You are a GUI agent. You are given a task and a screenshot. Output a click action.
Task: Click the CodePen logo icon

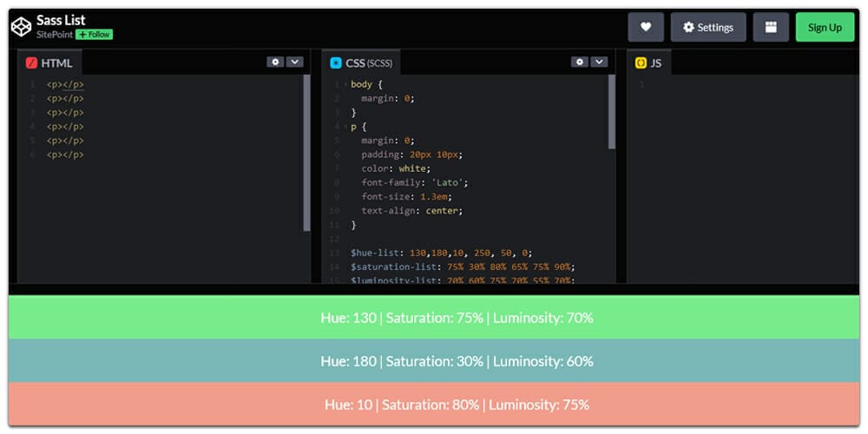[22, 27]
